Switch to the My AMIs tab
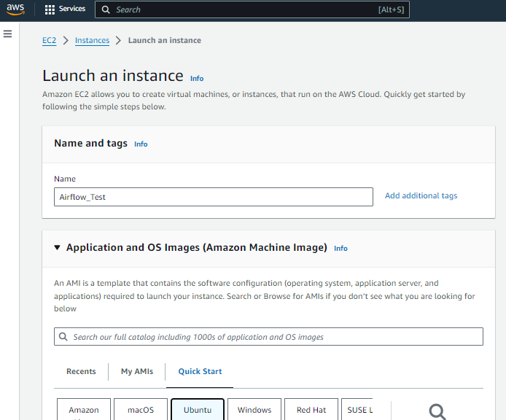 [137, 371]
